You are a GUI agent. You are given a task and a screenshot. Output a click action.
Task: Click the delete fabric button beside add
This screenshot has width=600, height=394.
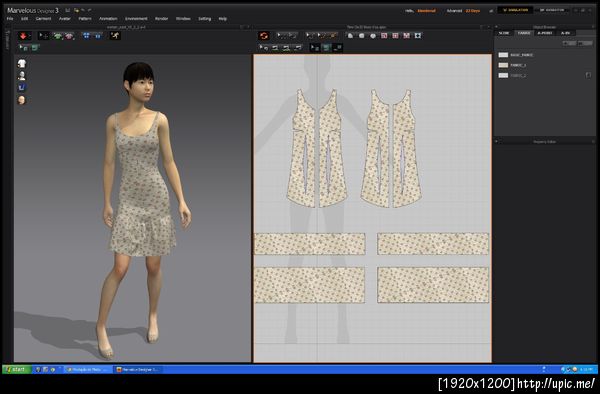coord(585,43)
